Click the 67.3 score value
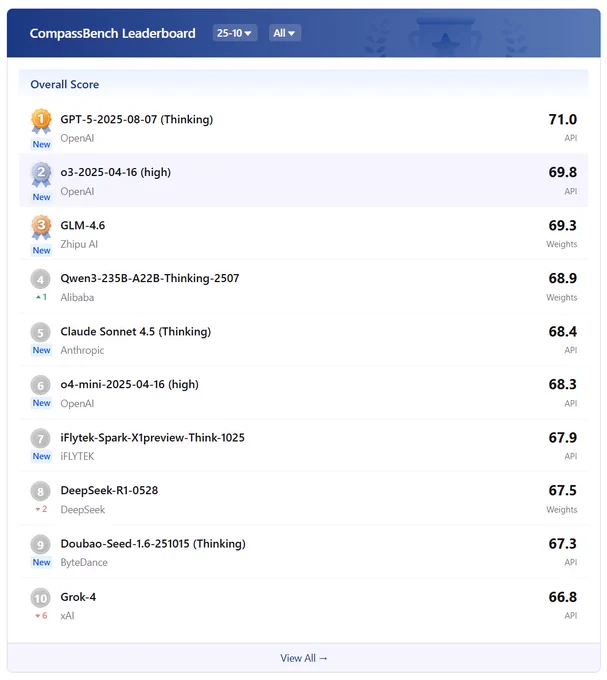 [x=562, y=544]
